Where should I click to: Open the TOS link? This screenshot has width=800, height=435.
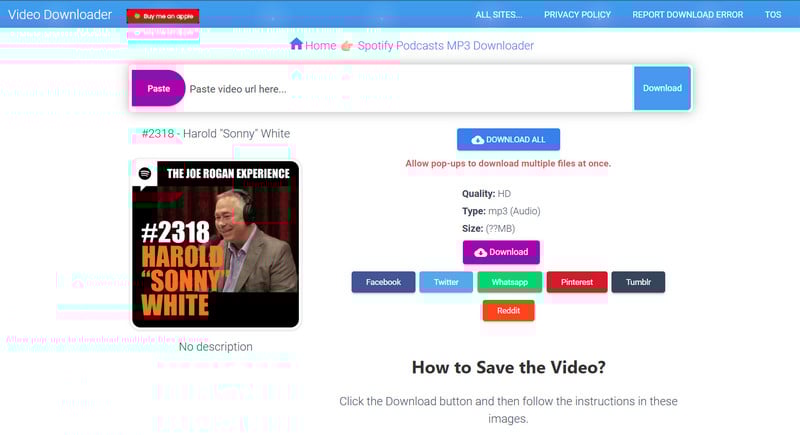point(772,15)
